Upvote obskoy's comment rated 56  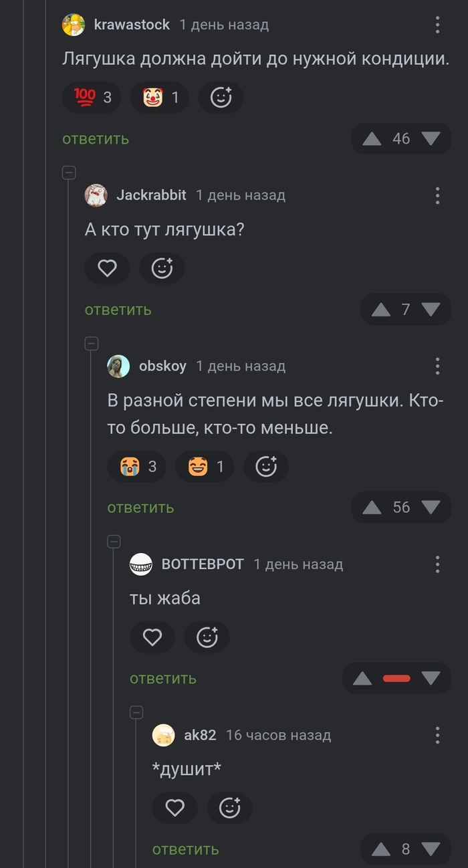372,508
